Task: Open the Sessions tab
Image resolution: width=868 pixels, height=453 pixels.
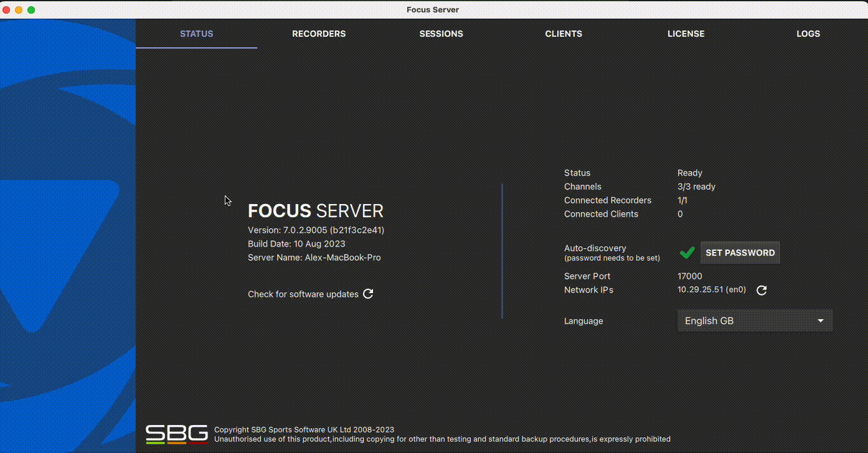Action: (441, 34)
